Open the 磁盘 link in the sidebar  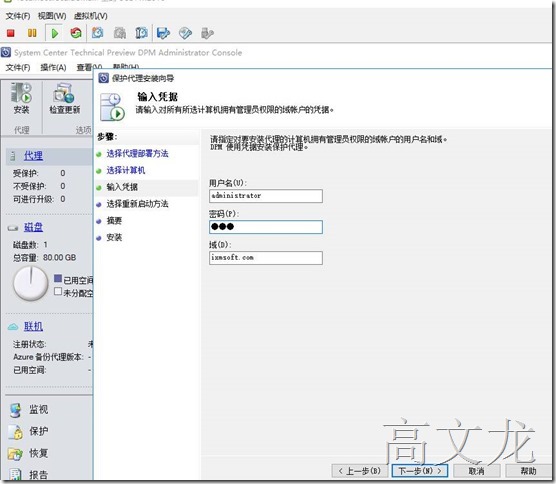pyautogui.click(x=33, y=227)
